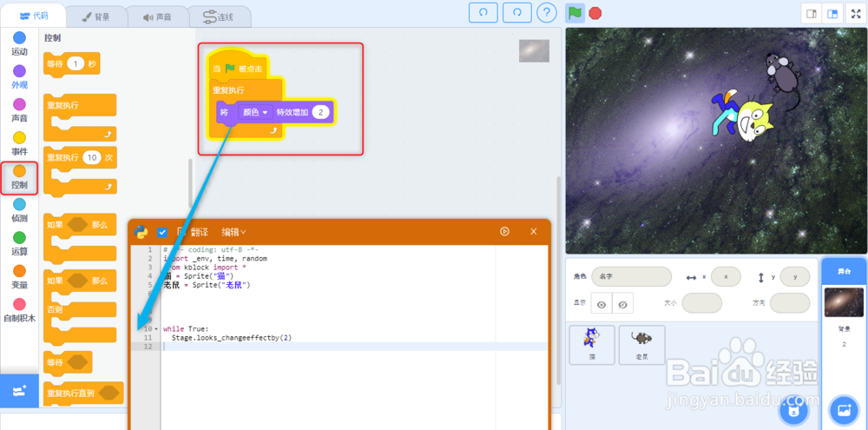This screenshot has width=868, height=430.
Task: Click the sprite x position field
Action: click(x=726, y=276)
